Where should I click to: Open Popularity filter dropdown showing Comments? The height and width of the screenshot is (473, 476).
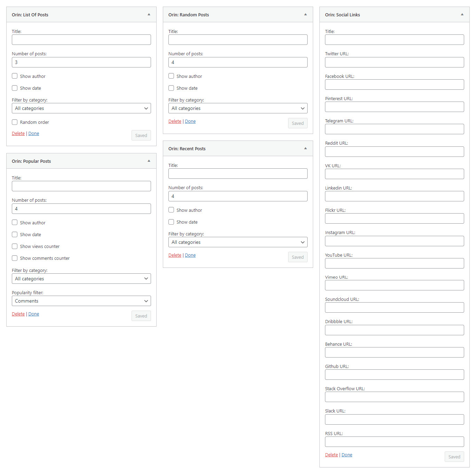click(x=81, y=301)
